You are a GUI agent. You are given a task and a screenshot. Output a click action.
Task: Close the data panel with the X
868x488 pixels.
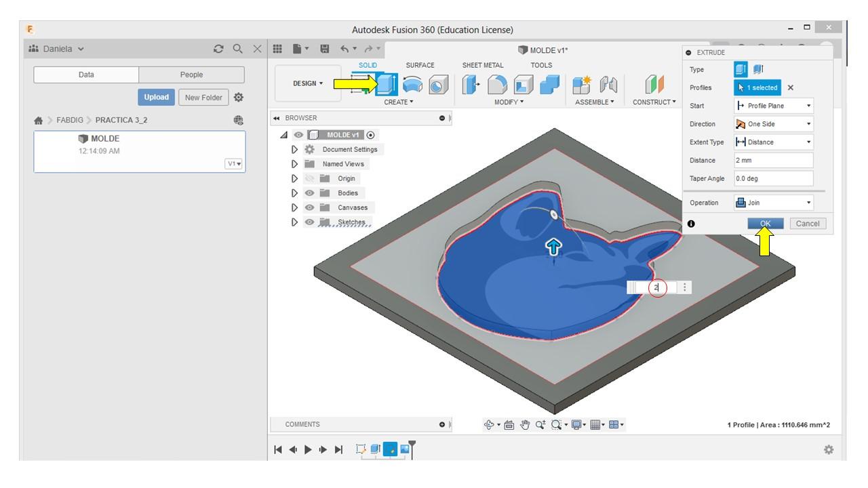tap(257, 49)
